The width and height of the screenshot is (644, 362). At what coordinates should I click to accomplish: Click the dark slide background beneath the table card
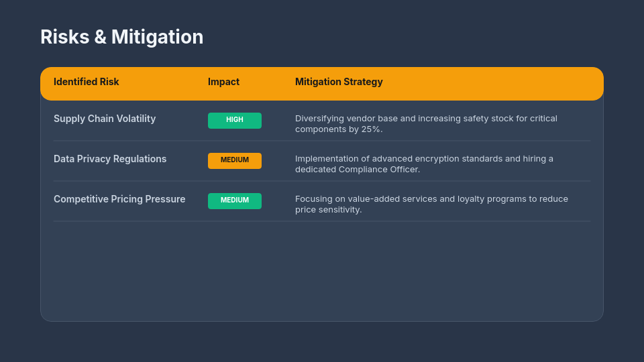click(x=322, y=343)
